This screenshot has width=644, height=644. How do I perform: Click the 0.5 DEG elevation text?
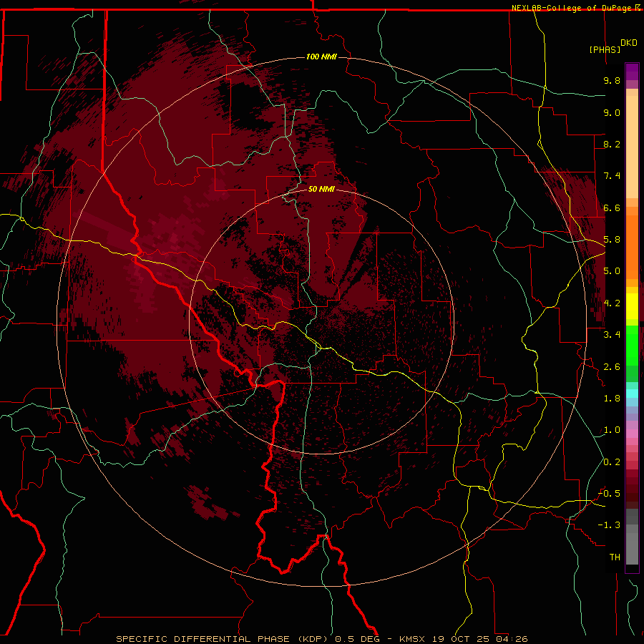coord(357,639)
